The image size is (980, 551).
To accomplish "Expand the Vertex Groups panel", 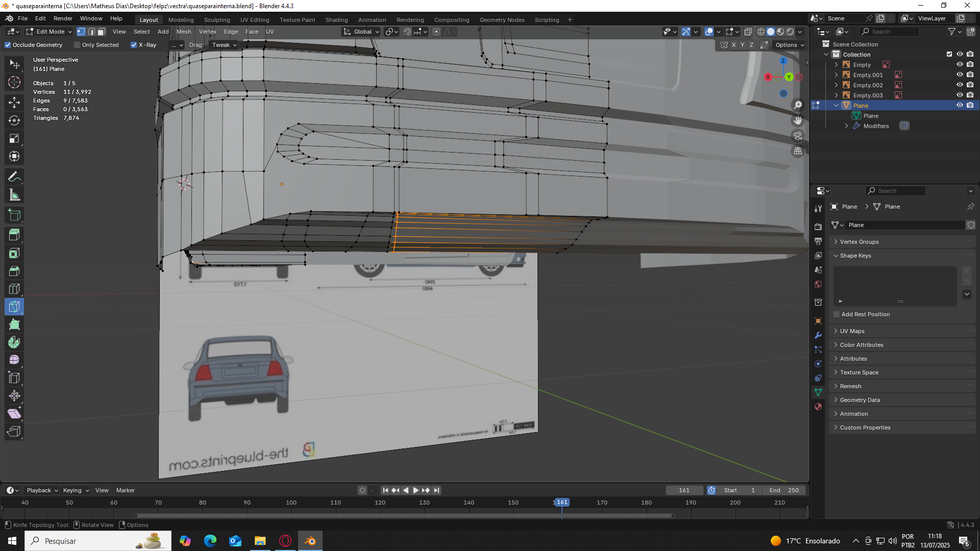I will pyautogui.click(x=859, y=242).
